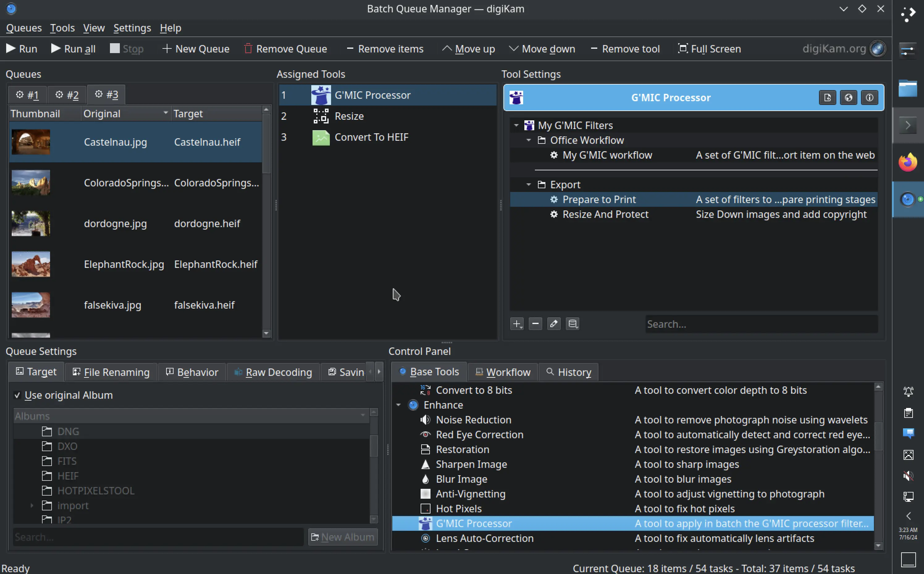
Task: Switch to queue tab #2
Action: [67, 94]
